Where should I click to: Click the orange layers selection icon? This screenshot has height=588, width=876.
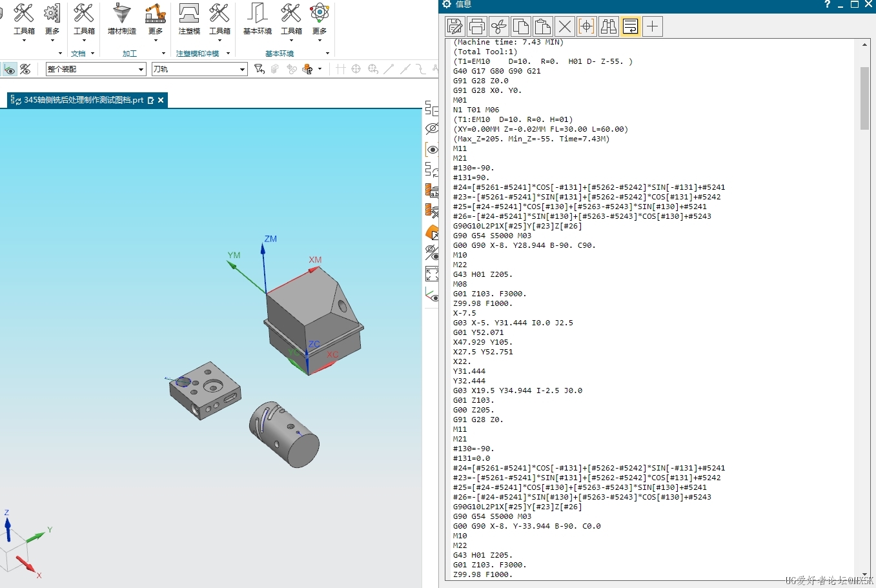(x=307, y=69)
